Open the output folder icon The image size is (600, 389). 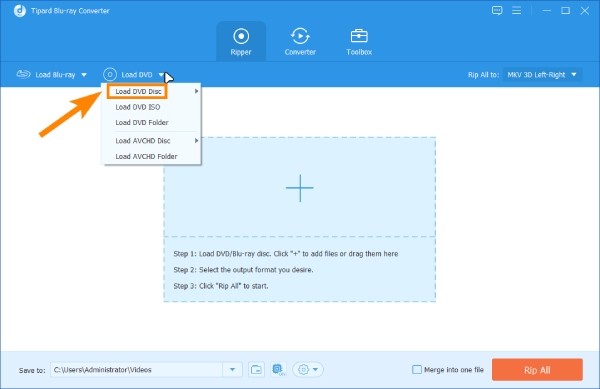(x=256, y=369)
